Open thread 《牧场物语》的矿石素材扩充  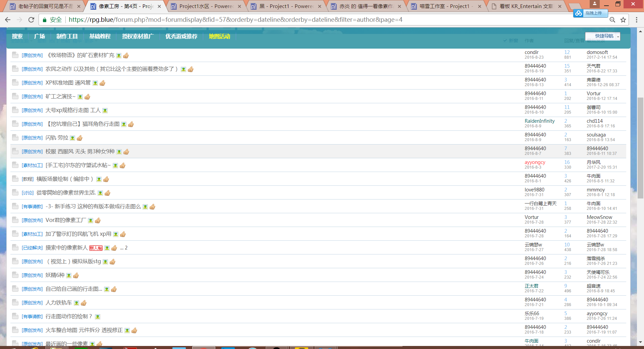pyautogui.click(x=80, y=55)
